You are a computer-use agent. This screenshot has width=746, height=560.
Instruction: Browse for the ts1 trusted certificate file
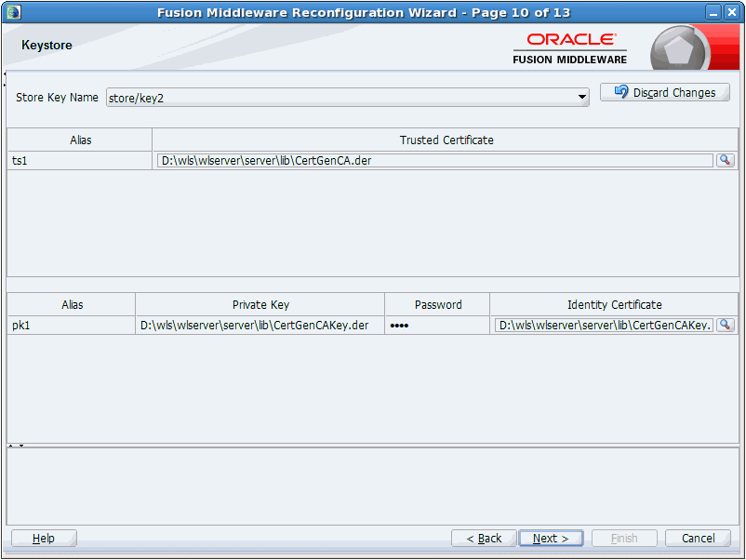click(725, 160)
